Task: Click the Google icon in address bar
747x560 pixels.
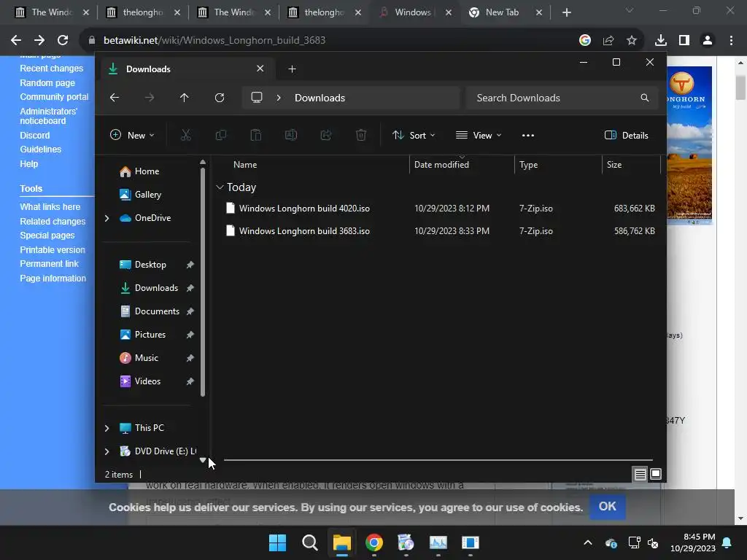Action: point(585,41)
